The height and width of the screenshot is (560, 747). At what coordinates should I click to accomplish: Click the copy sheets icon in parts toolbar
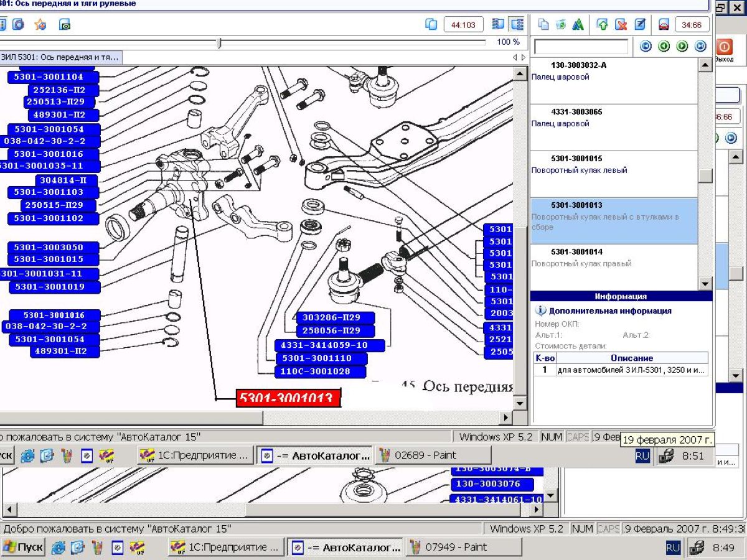click(x=543, y=25)
